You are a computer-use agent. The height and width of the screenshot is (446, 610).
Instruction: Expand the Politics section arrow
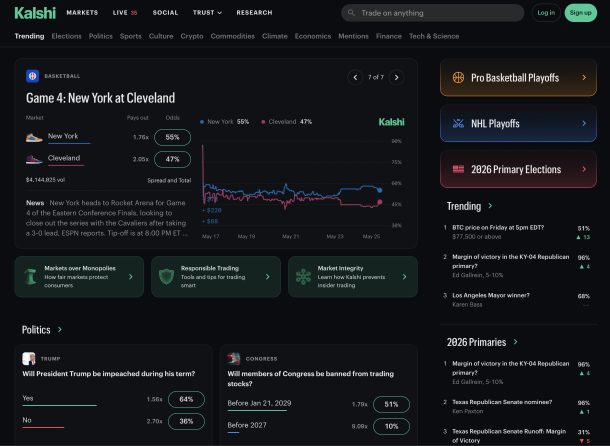pos(60,329)
